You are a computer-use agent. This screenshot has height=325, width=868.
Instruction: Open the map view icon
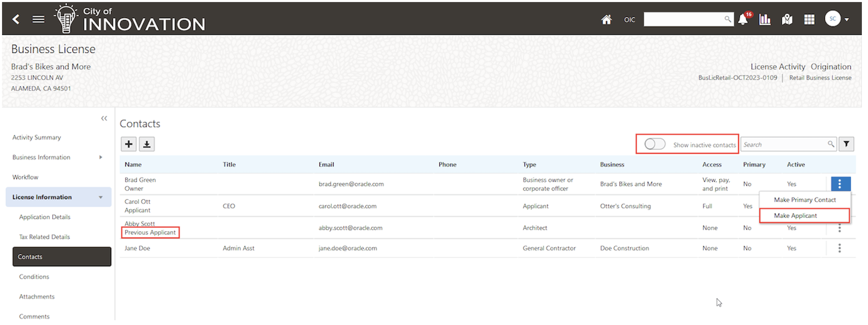pos(787,20)
